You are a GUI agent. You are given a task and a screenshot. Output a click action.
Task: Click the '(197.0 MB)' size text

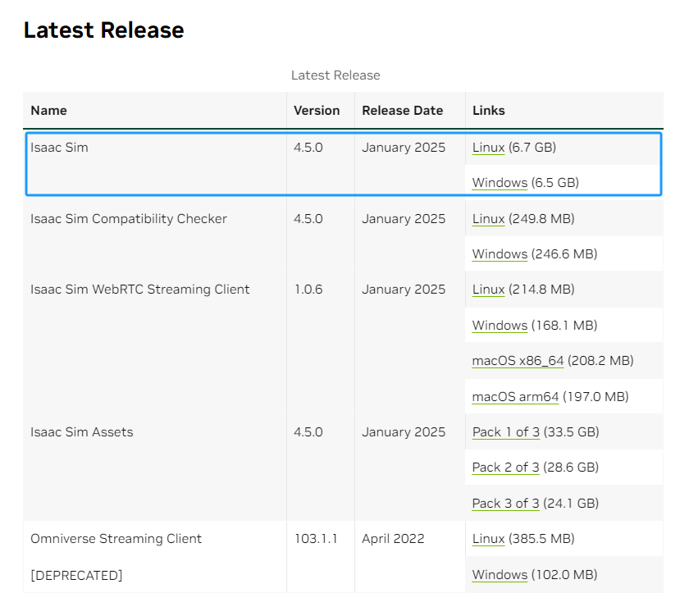click(596, 396)
